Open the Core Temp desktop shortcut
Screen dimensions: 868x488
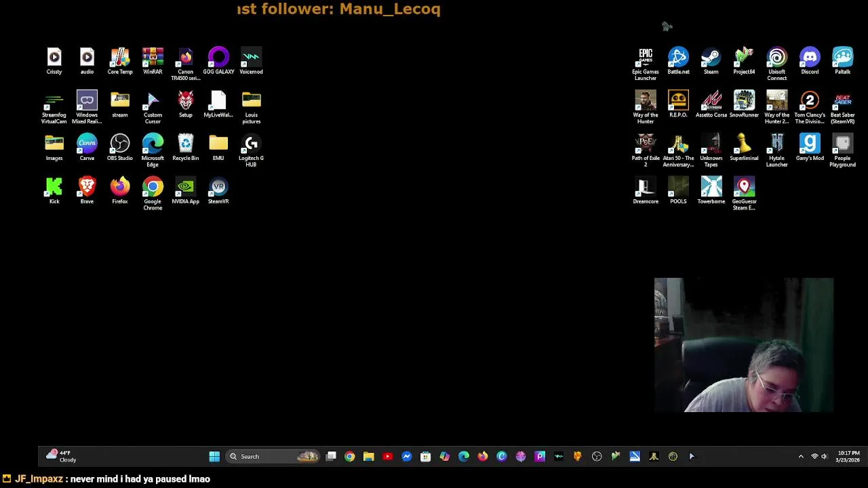point(120,61)
